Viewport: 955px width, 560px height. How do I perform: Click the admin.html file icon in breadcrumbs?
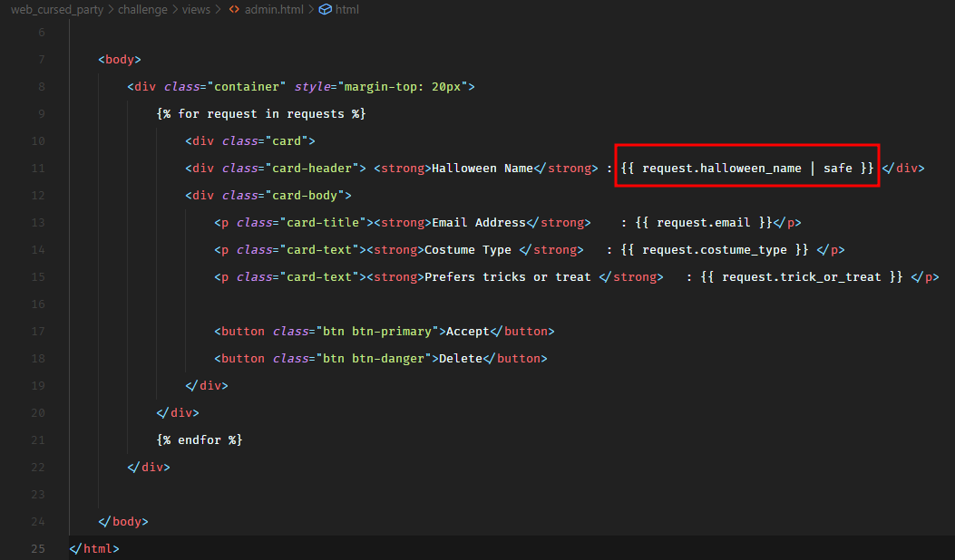(234, 10)
